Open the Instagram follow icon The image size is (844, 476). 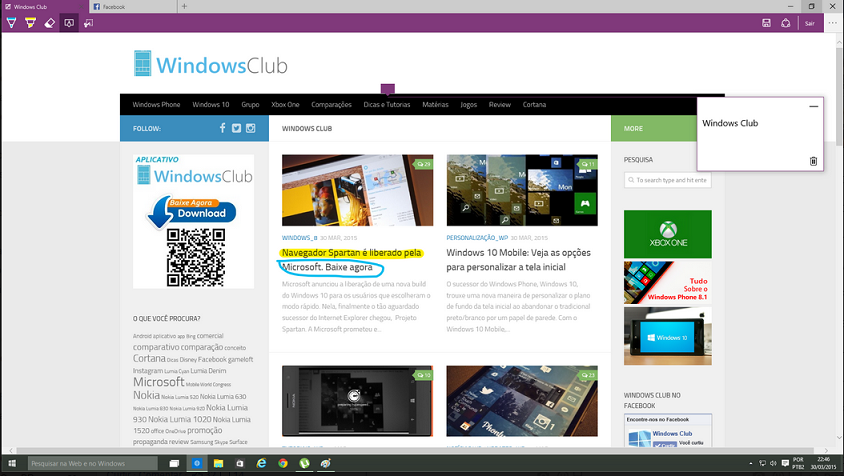pyautogui.click(x=251, y=128)
